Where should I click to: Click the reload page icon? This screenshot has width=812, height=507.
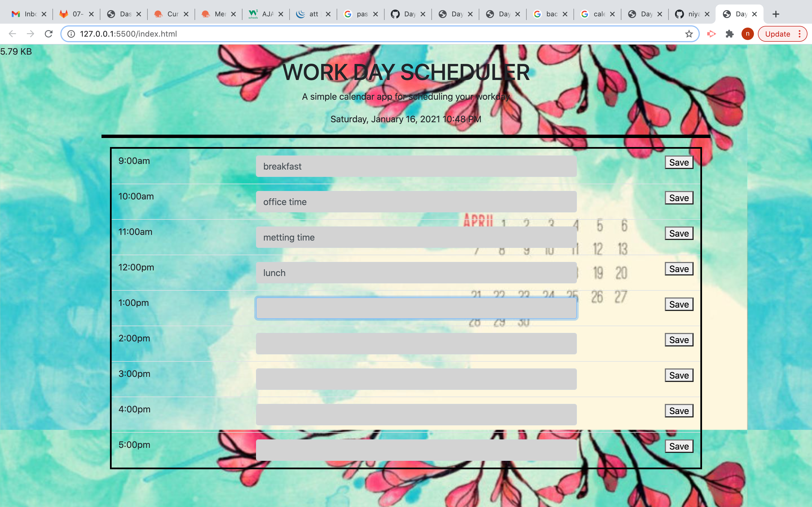(50, 34)
